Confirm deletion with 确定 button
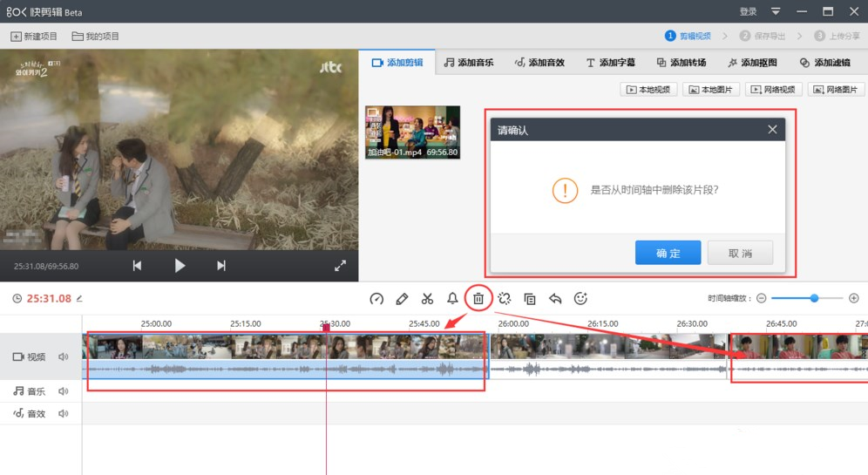The image size is (868, 475). click(668, 253)
